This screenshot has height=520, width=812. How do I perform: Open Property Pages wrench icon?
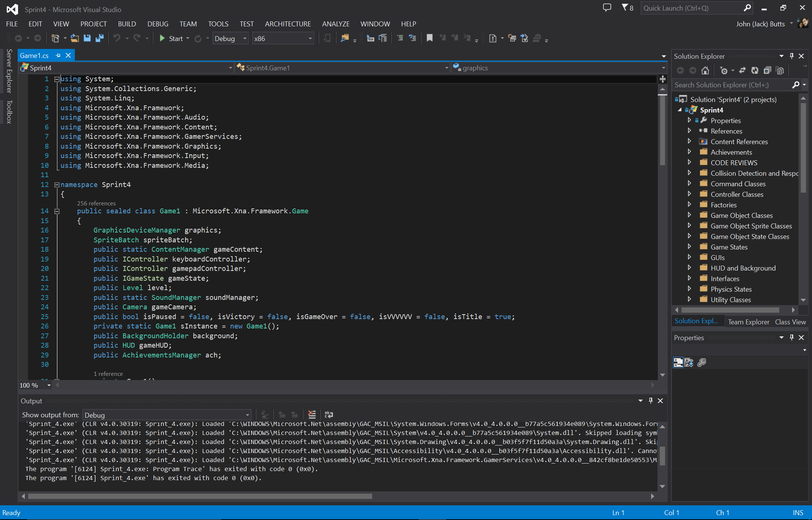(x=702, y=362)
